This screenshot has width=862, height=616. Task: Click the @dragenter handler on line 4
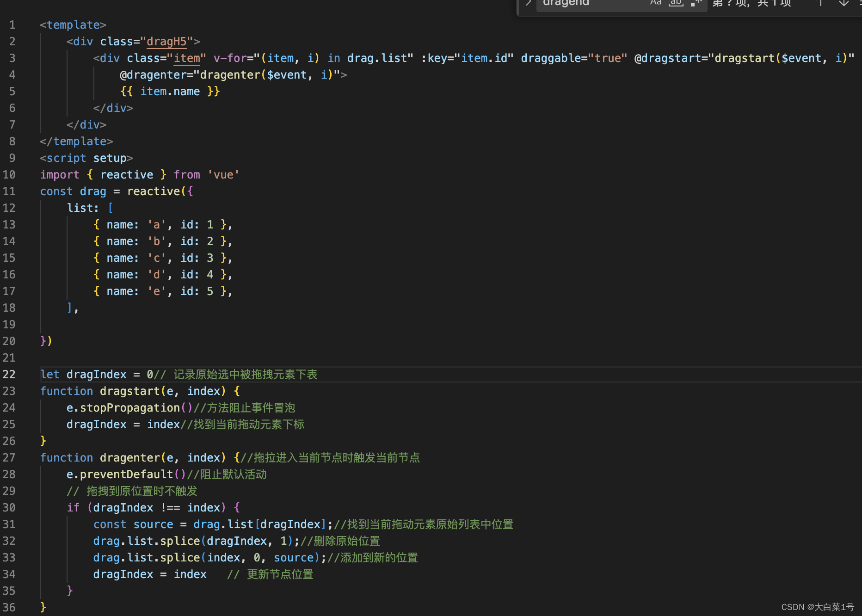230,74
